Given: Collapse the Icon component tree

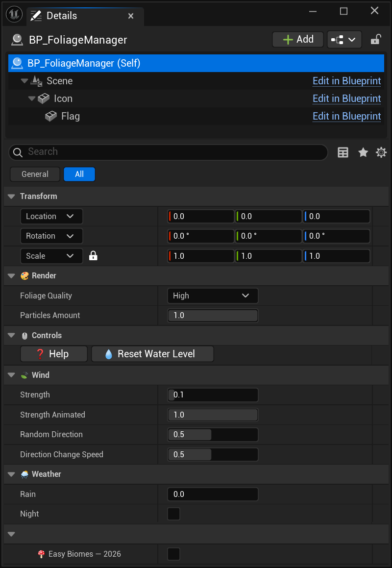Looking at the screenshot, I should (x=32, y=99).
